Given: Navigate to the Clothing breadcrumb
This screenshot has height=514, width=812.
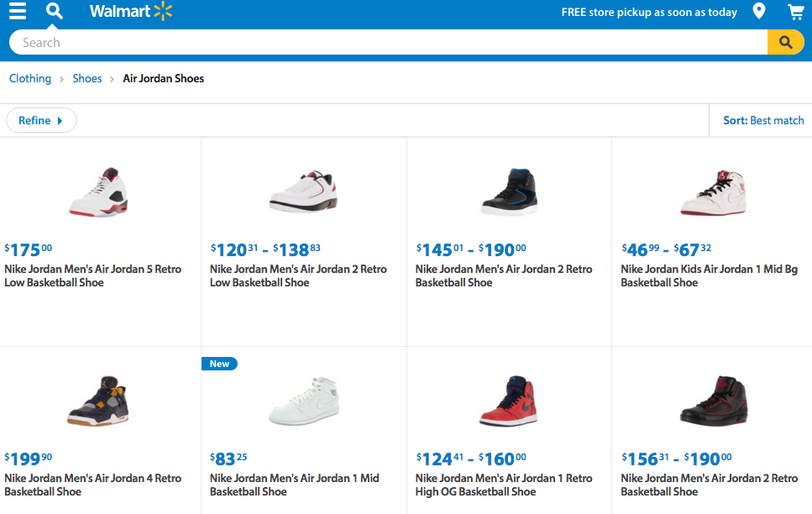Looking at the screenshot, I should (x=30, y=78).
